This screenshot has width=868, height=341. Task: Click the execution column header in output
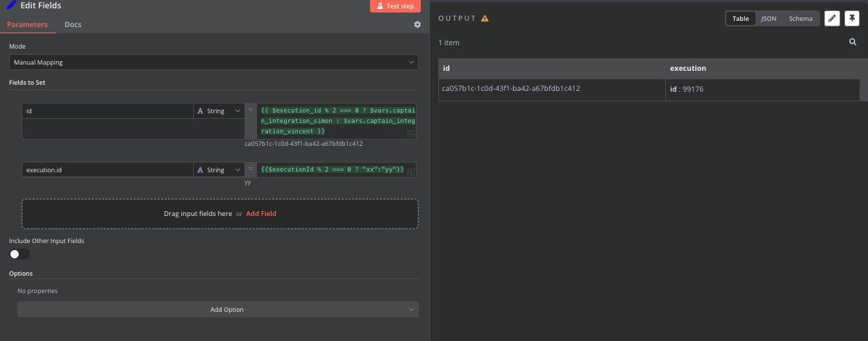point(762,69)
